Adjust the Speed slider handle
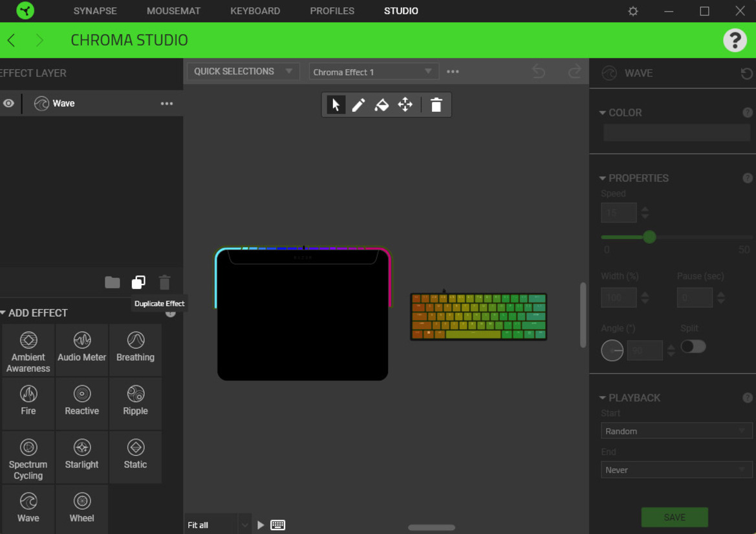Screen dimensions: 756x534 pos(649,237)
